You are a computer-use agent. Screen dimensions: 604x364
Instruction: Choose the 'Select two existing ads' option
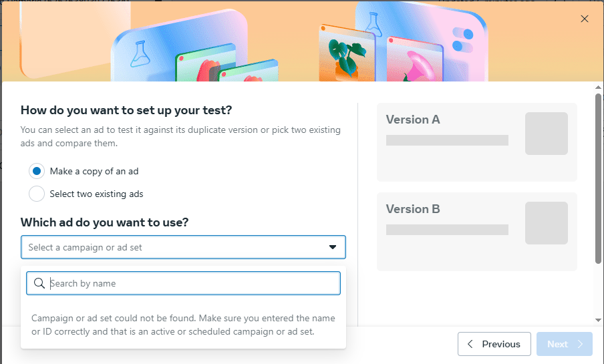(x=37, y=194)
